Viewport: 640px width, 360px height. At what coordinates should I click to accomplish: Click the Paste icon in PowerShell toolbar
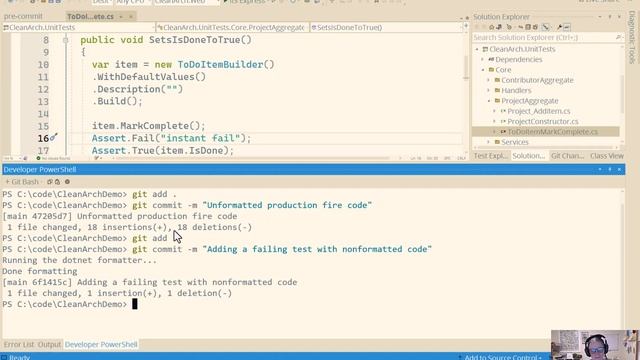pyautogui.click(x=57, y=182)
